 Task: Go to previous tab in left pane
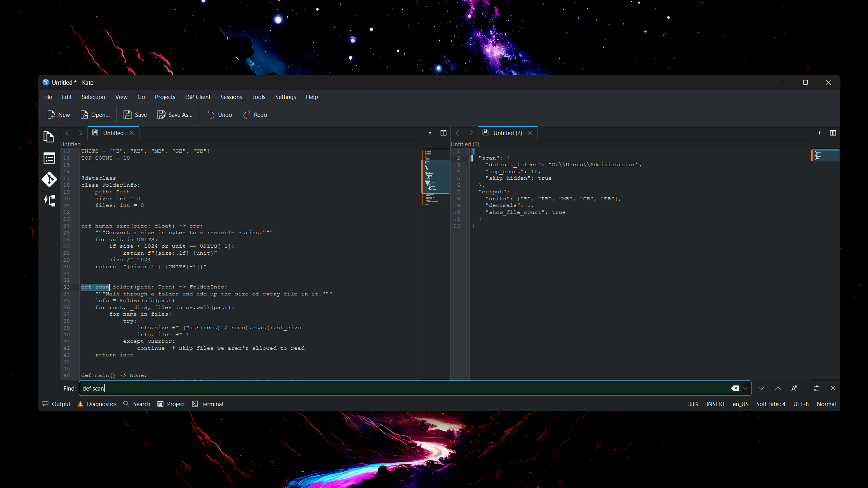click(x=67, y=133)
